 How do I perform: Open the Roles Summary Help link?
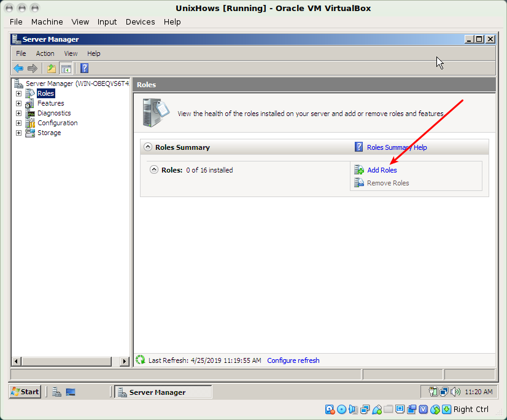(397, 147)
